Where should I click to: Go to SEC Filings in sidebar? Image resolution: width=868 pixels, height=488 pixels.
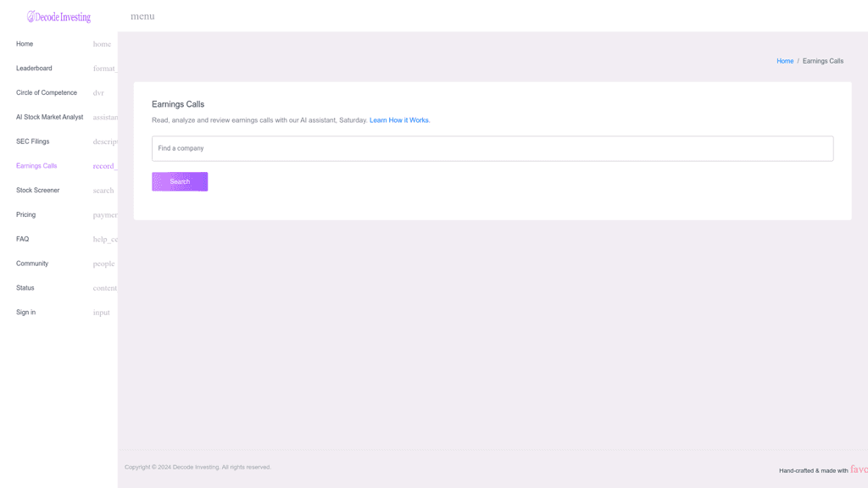pos(33,141)
